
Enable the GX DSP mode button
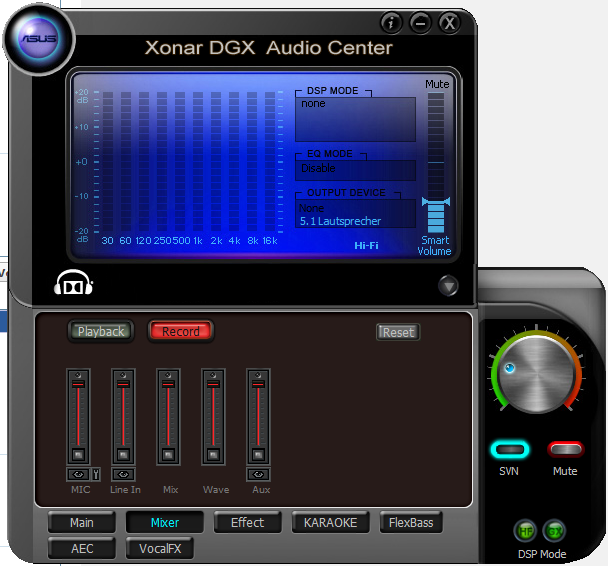(554, 531)
